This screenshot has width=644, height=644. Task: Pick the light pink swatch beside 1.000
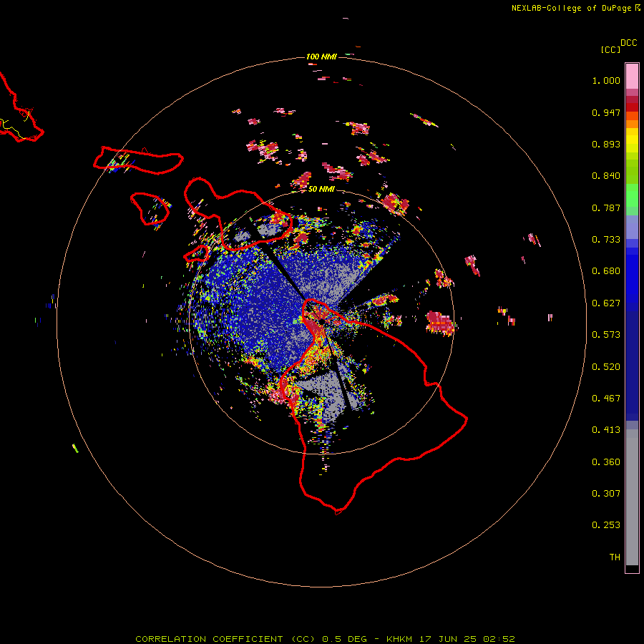pos(632,77)
